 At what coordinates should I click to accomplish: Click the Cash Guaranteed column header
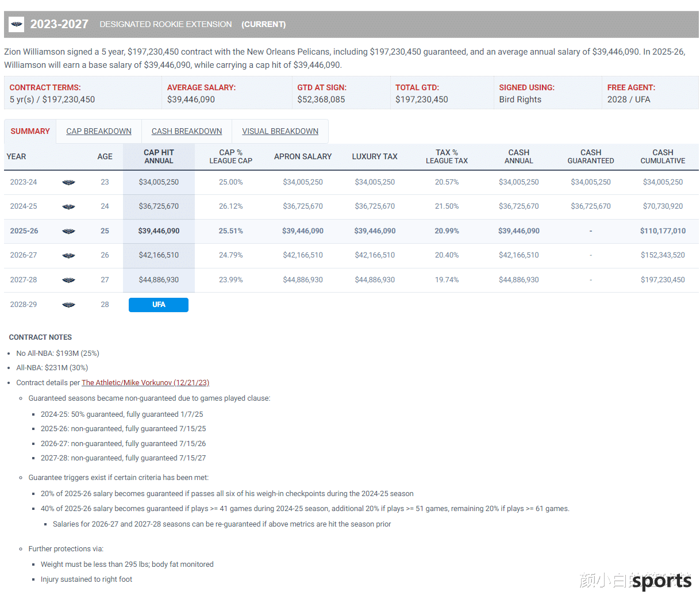click(x=591, y=156)
